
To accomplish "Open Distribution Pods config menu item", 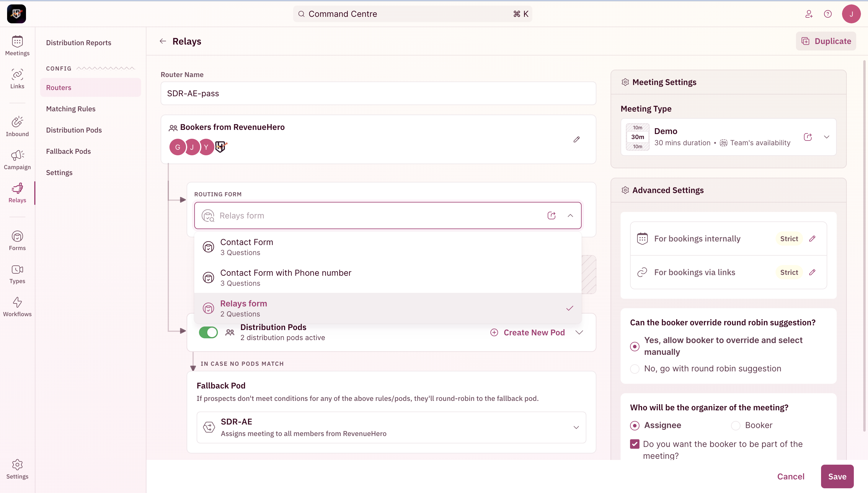I will point(74,130).
